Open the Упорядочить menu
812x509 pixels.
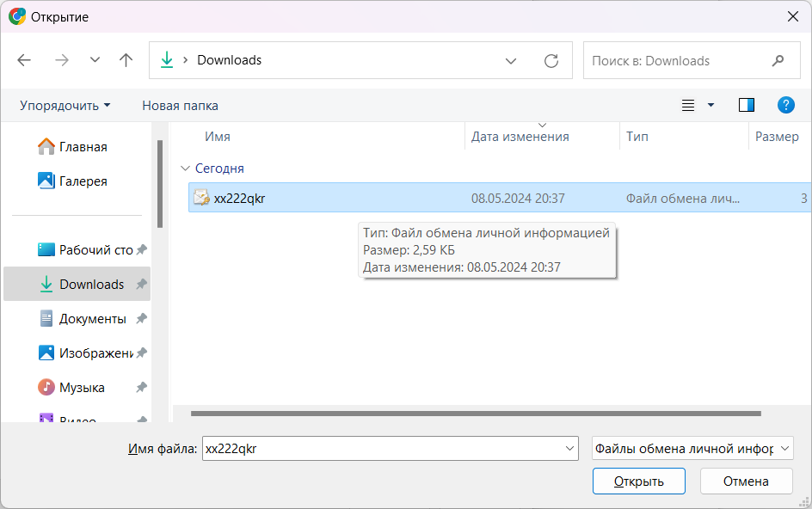click(65, 106)
